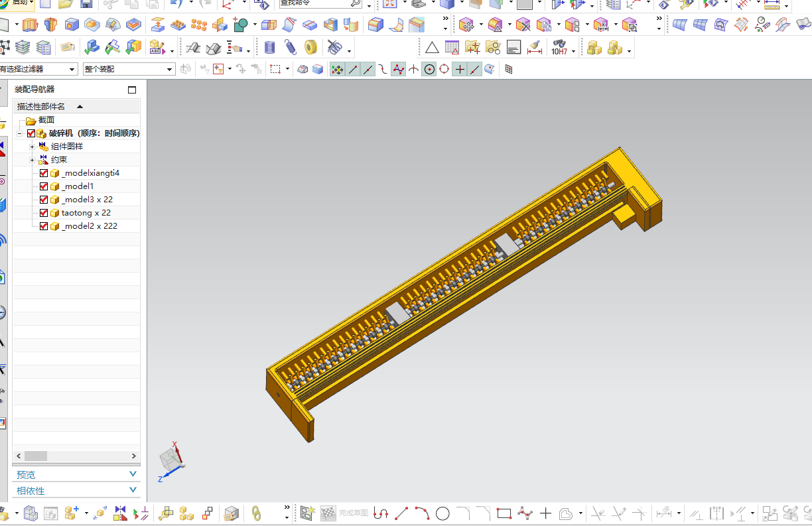Viewport: 812px width, 526px height.
Task: Collapse the 破碎机 assembly node
Action: (21, 133)
